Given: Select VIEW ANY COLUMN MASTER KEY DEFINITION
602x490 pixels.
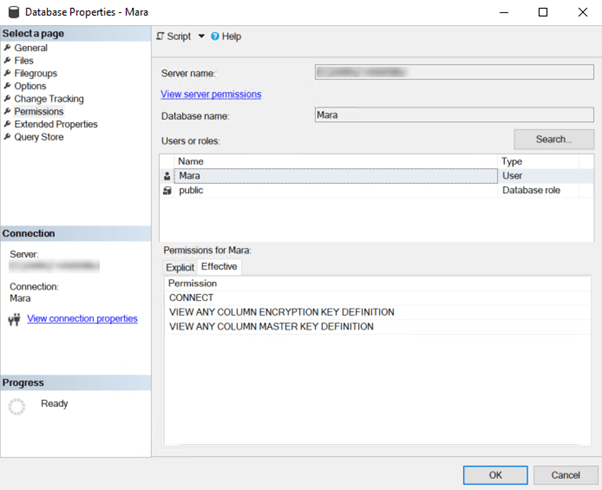Looking at the screenshot, I should [x=377, y=327].
